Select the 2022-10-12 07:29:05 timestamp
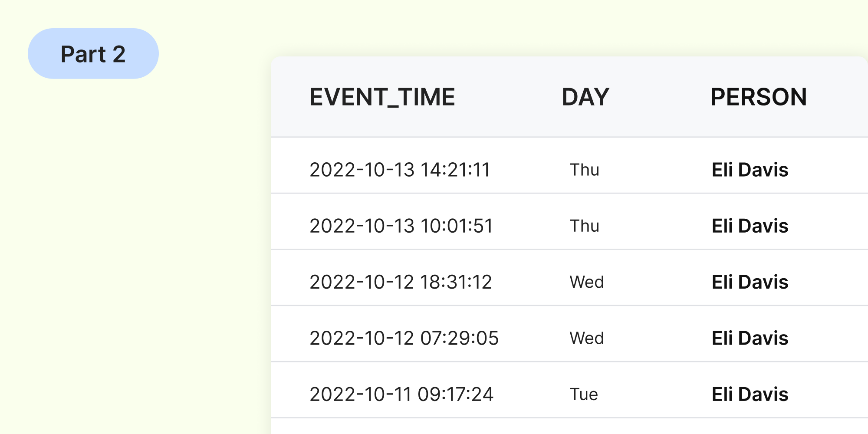 (x=404, y=338)
